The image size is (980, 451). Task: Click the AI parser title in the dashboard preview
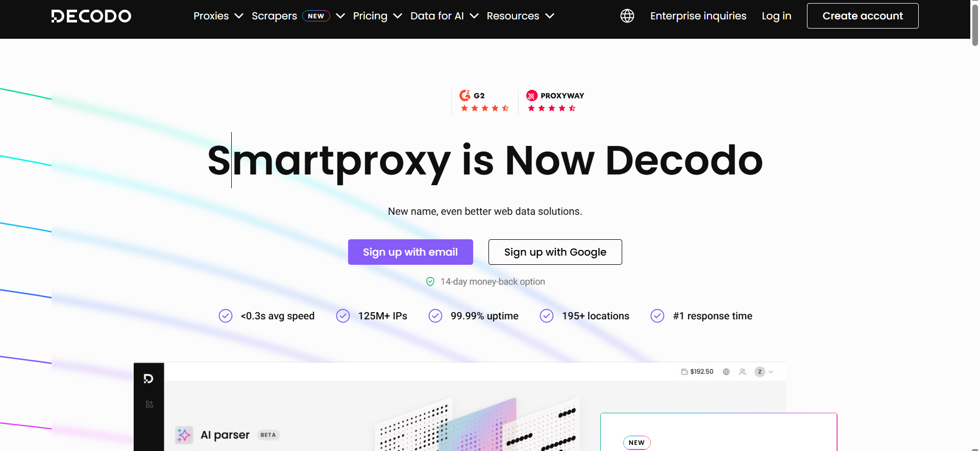pyautogui.click(x=225, y=435)
